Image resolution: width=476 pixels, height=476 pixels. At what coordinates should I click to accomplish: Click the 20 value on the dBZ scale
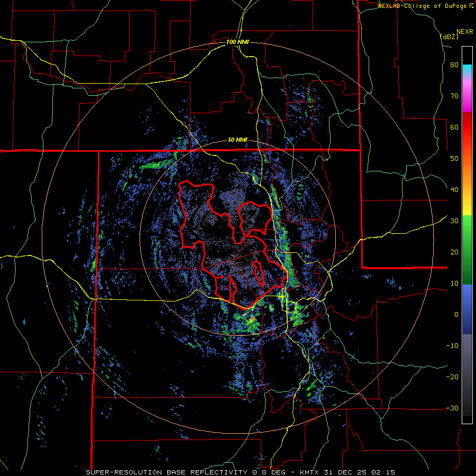pyautogui.click(x=454, y=252)
